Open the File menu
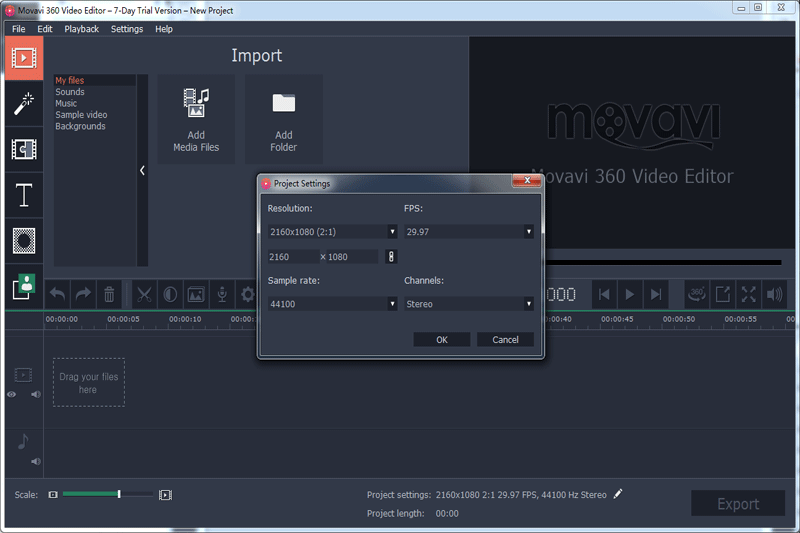This screenshot has height=533, width=800. (x=18, y=29)
